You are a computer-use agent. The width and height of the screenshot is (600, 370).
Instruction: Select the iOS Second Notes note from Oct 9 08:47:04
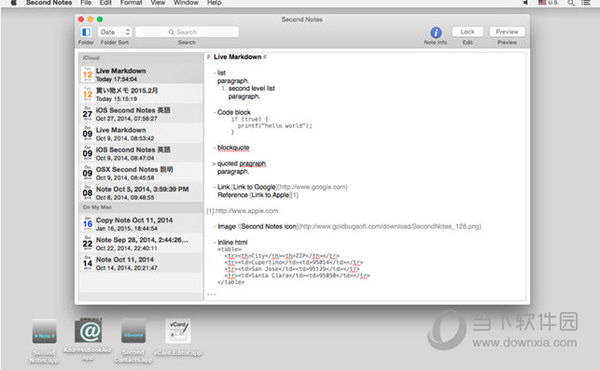pos(141,153)
